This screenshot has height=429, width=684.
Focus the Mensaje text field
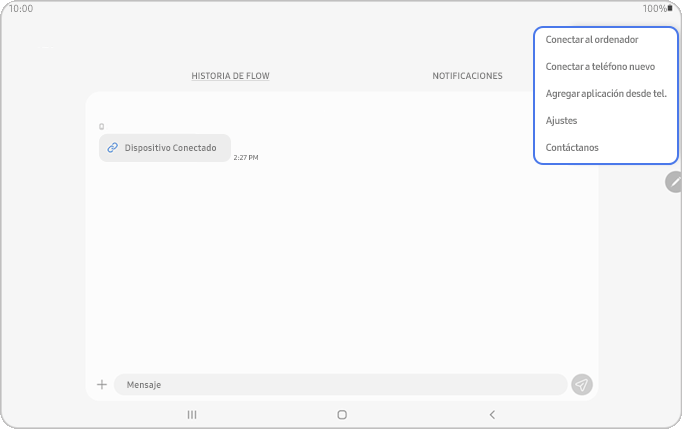340,385
